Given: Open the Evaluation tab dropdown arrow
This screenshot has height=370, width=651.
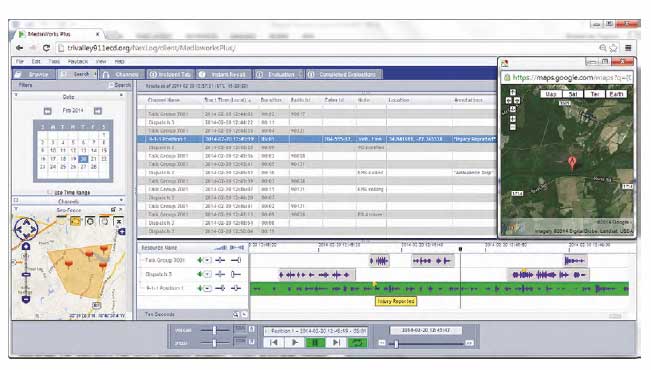Looking at the screenshot, I should pyautogui.click(x=300, y=74).
